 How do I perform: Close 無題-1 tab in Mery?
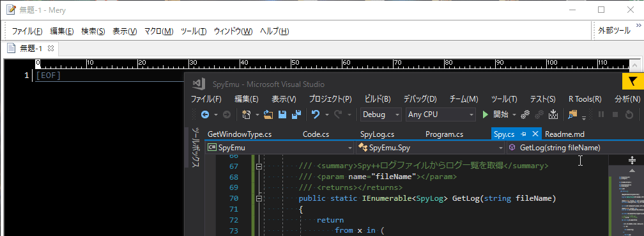51,49
